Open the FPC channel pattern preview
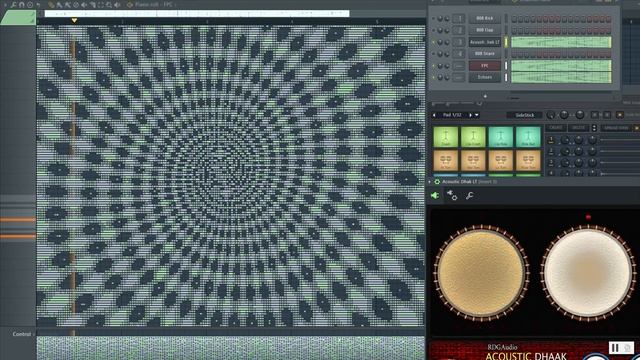 (561, 66)
